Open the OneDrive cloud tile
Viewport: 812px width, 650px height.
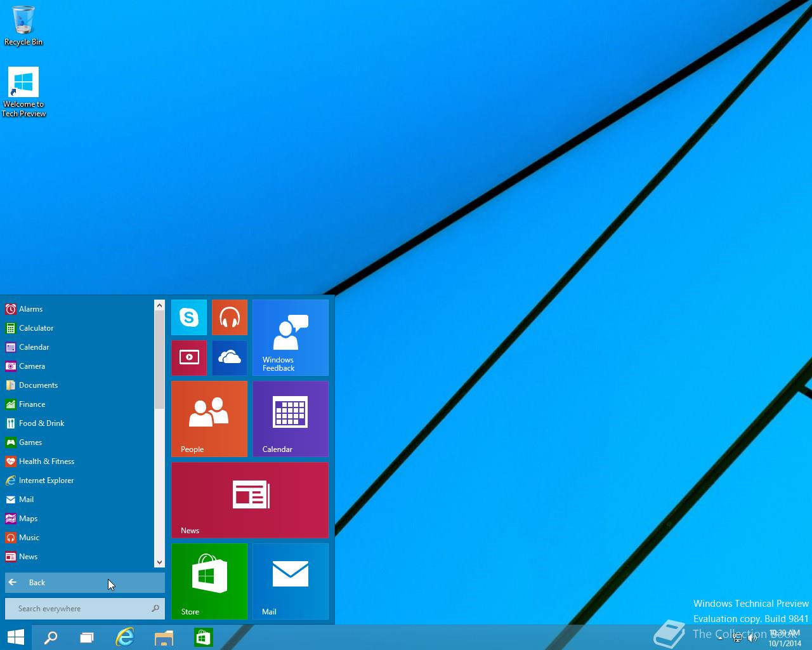point(230,358)
